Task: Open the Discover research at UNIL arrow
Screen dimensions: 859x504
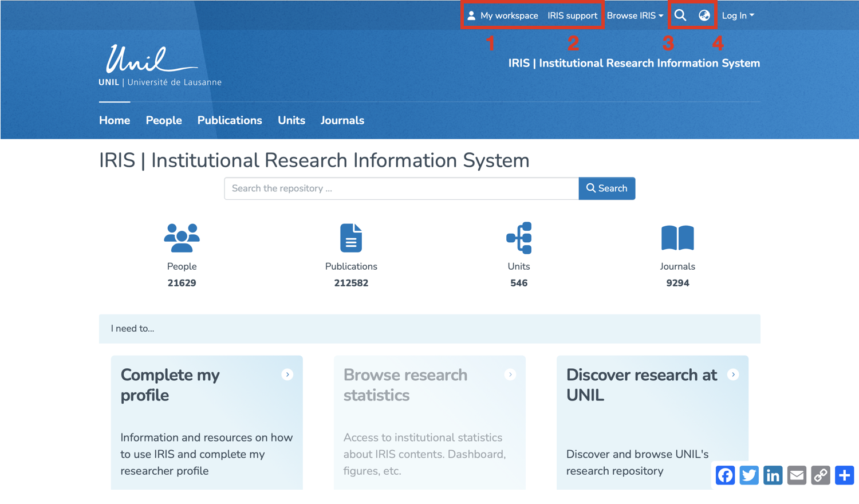Action: click(x=733, y=375)
